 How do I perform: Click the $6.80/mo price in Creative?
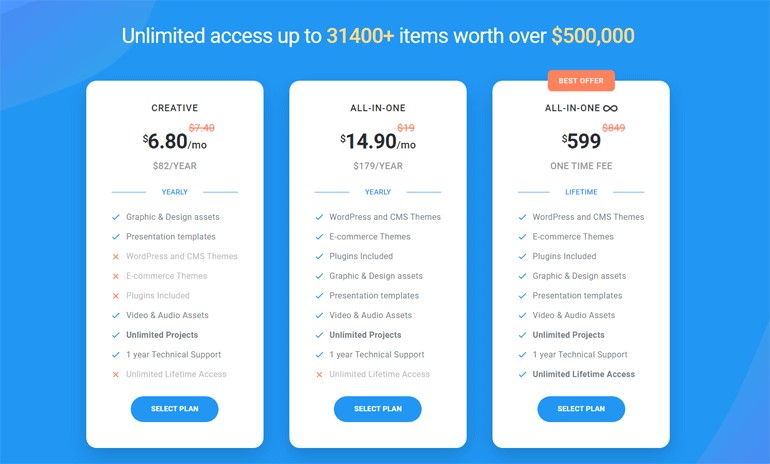(174, 143)
